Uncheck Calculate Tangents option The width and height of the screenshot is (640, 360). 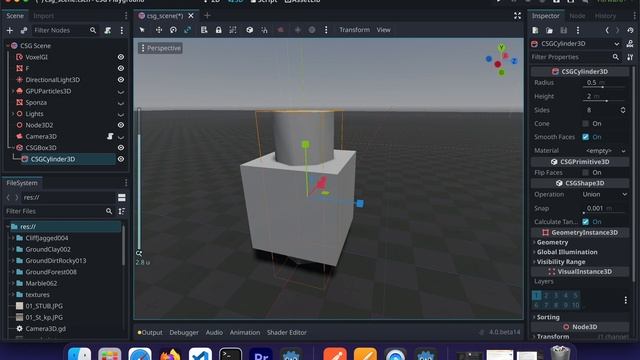click(586, 222)
